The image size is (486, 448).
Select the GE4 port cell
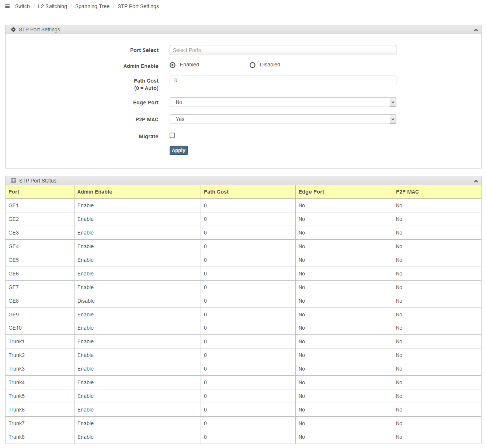(x=40, y=246)
